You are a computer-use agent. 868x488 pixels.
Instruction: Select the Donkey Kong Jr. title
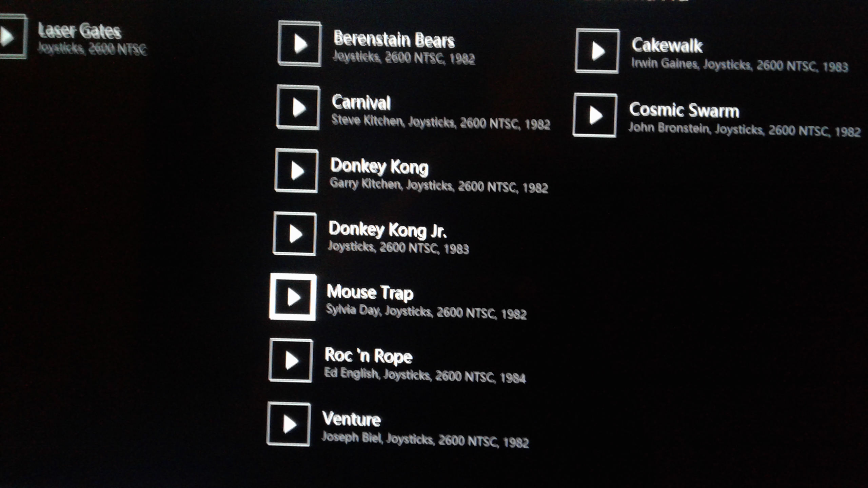click(387, 230)
